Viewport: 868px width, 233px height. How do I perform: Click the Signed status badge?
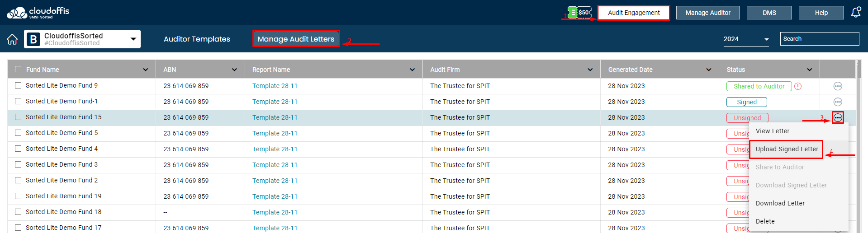coord(747,102)
